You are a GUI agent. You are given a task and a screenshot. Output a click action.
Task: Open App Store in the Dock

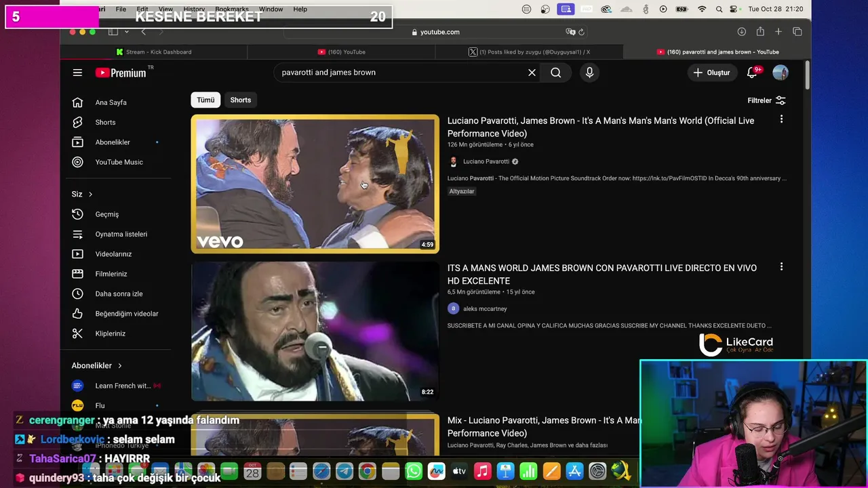coord(574,471)
